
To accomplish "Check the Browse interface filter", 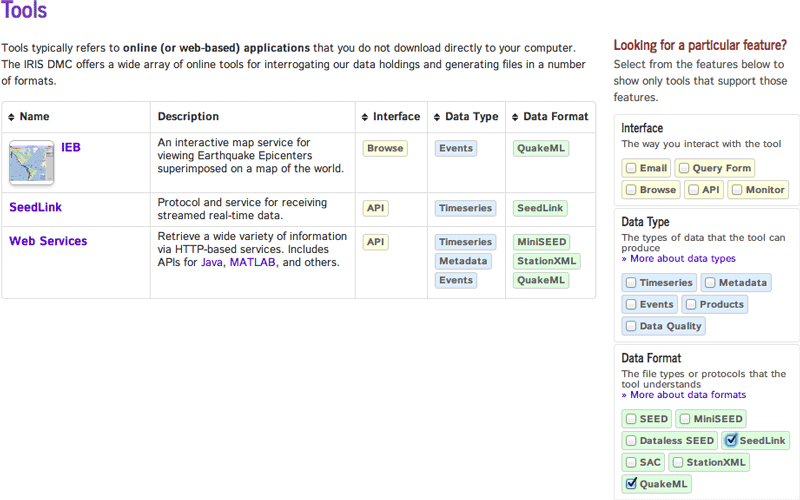I will (631, 190).
